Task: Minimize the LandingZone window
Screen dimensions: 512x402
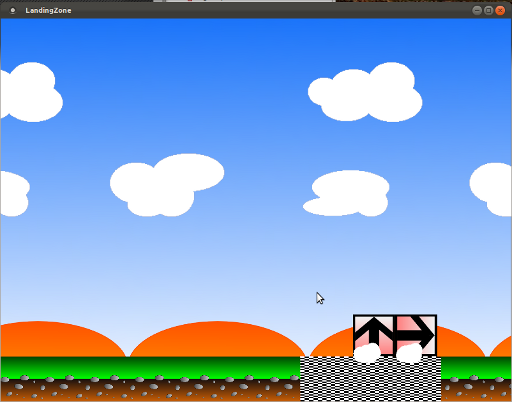Action: click(x=477, y=11)
